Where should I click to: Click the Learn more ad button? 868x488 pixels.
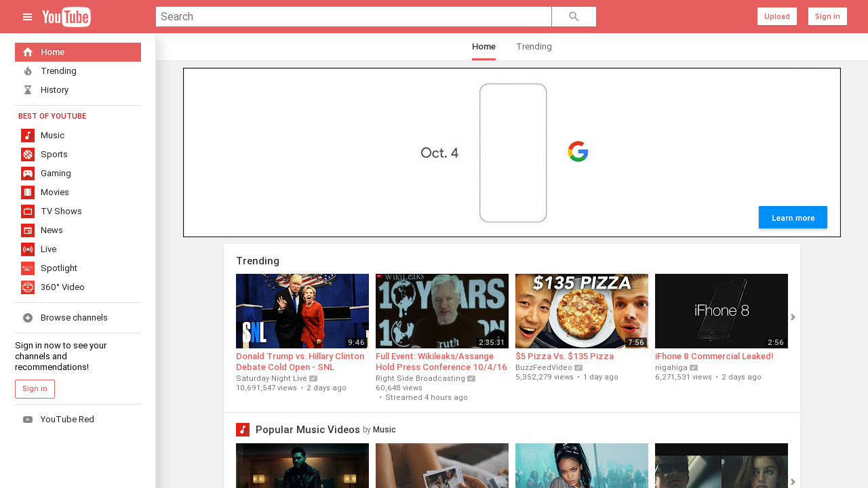coord(793,218)
